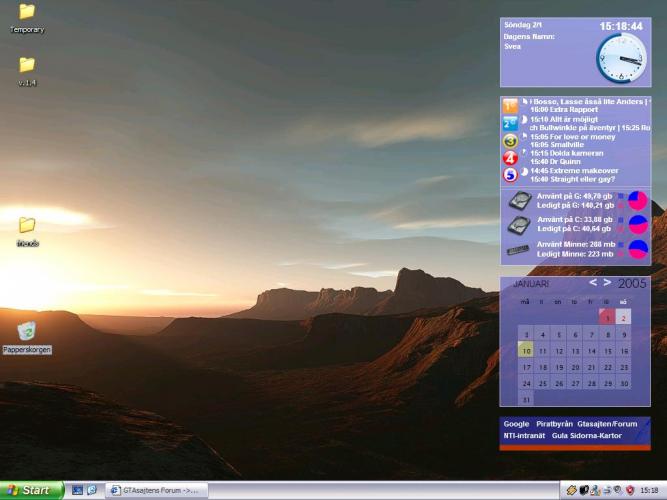Screen dimensions: 667x500
Task: Open the Papperskorgen recycle bin
Action: pos(27,331)
